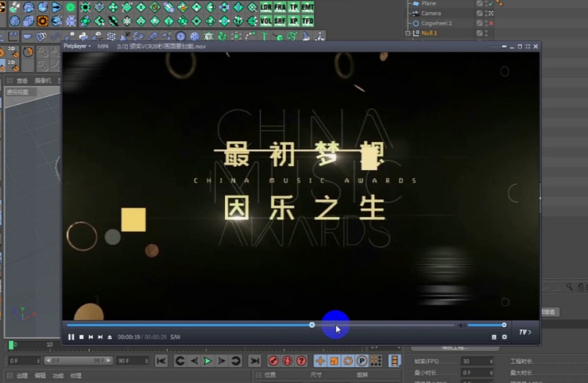Collapse the Null.1 tree node
Screen dimensions: 588x383
[408, 33]
